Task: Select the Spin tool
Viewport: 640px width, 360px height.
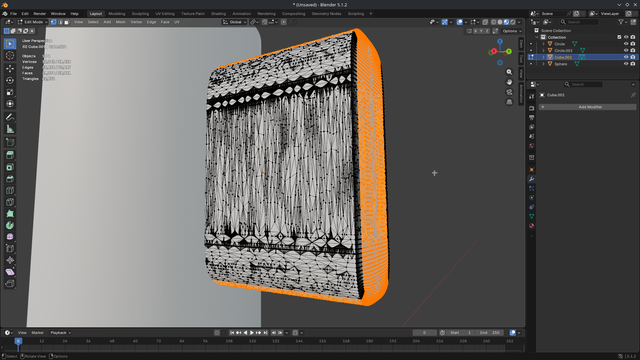Action: 10,225
